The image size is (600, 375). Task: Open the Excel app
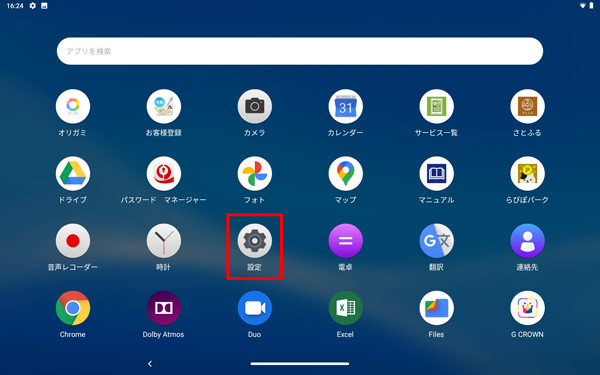tap(346, 308)
